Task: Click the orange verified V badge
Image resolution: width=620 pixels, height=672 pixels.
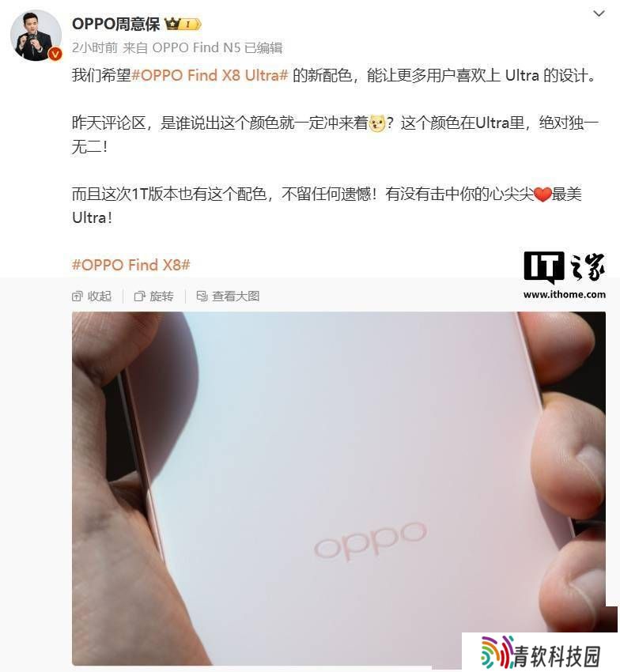Action: coord(55,54)
